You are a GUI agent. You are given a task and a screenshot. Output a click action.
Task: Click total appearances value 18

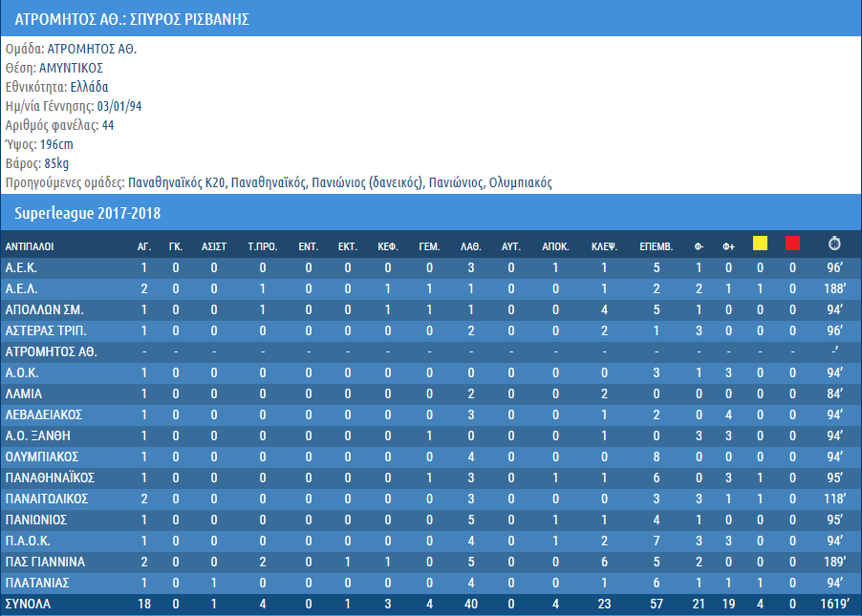click(x=144, y=604)
